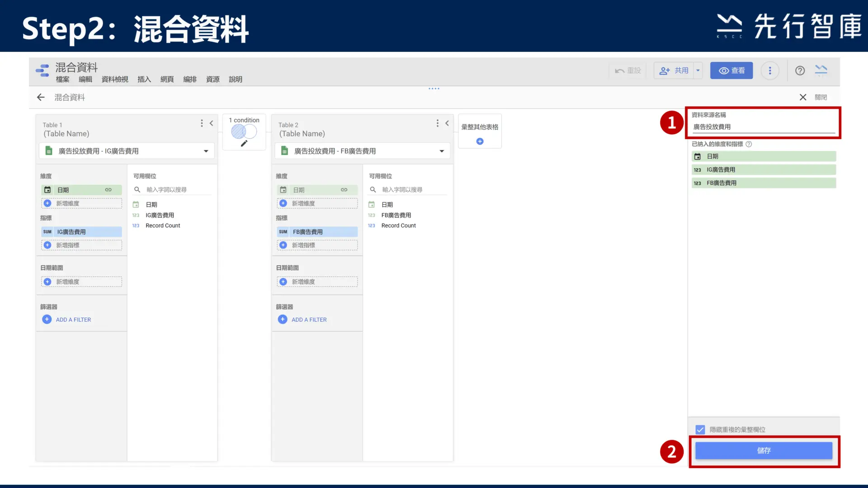868x488 pixels.
Task: Click 日期 in included dimensions list
Action: coord(764,156)
